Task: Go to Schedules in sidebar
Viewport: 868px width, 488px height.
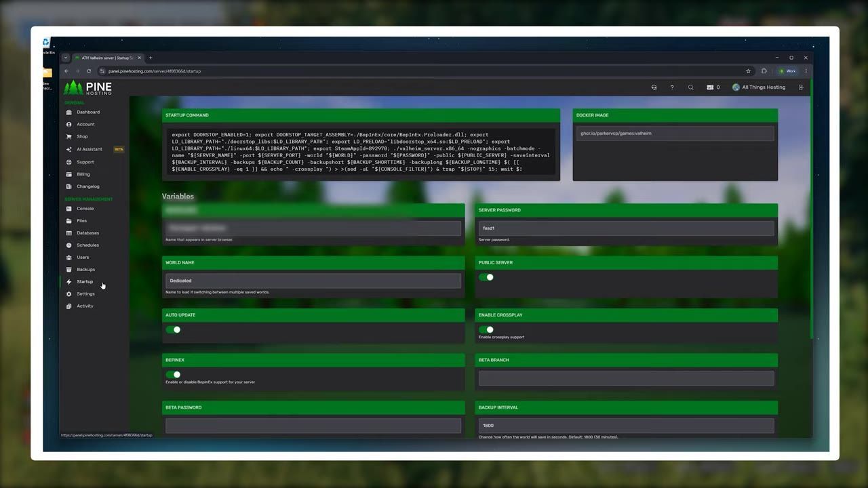Action: coord(87,245)
